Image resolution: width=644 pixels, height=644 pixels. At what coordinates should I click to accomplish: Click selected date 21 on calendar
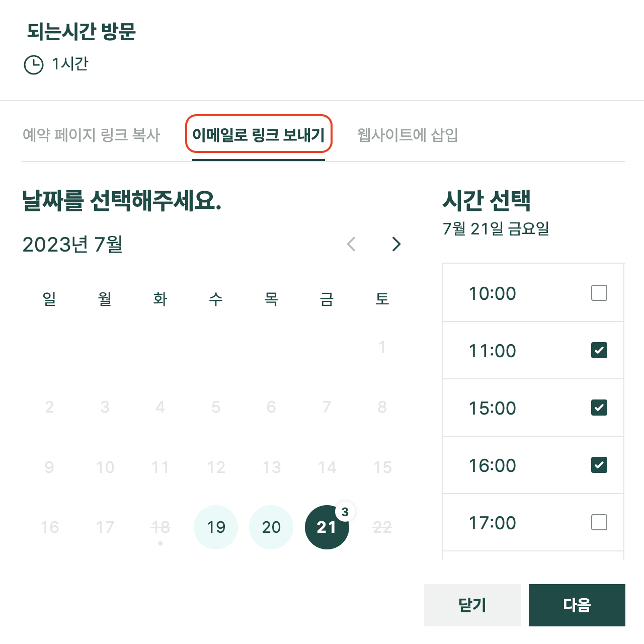[x=326, y=528]
